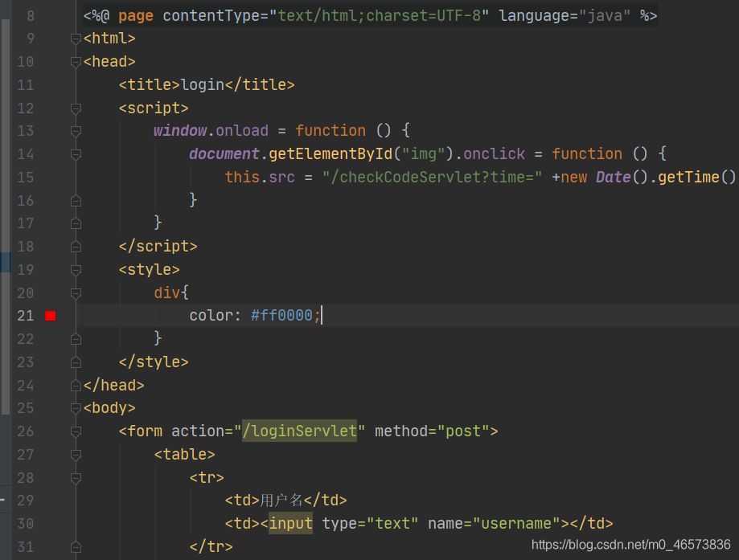Click the "text" type attribute value
Image resolution: width=739 pixels, height=560 pixels.
[392, 523]
